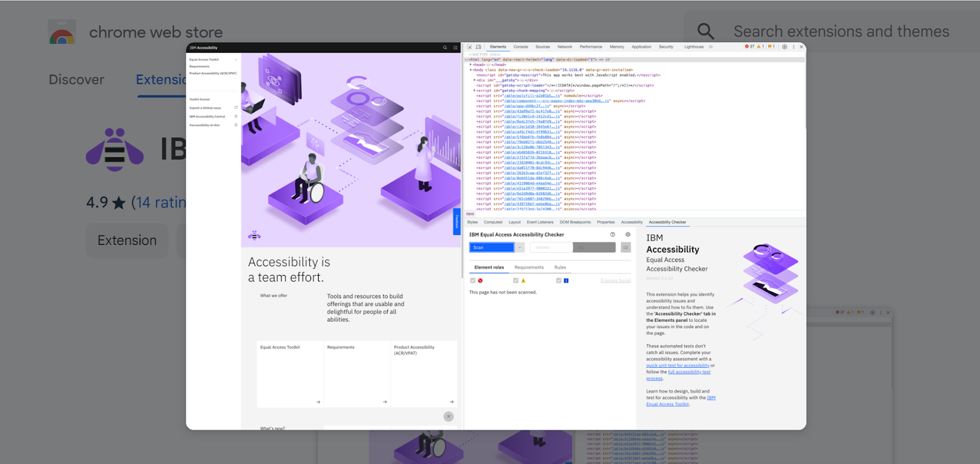This screenshot has height=464, width=980.
Task: Expand the div id gatsby node triangle
Action: coord(475,80)
